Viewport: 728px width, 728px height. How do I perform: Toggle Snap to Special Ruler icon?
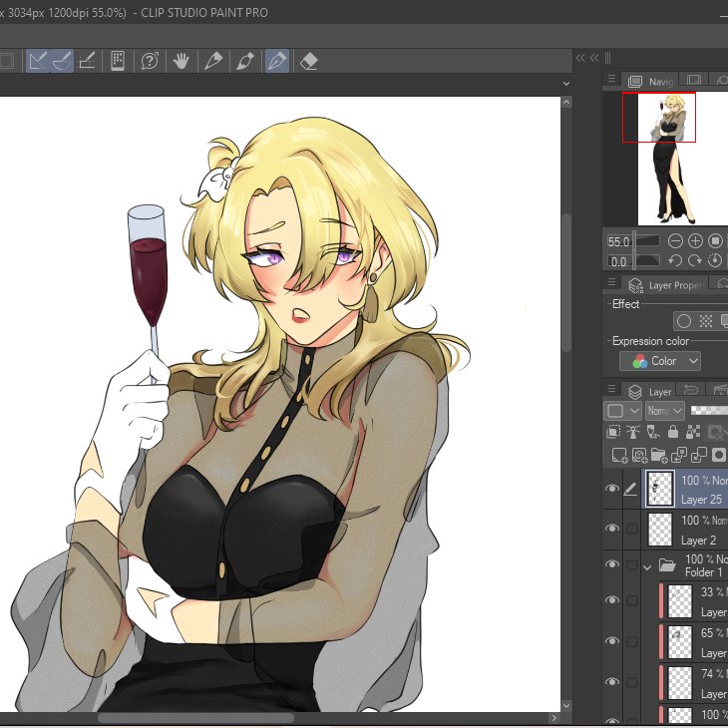[62, 61]
